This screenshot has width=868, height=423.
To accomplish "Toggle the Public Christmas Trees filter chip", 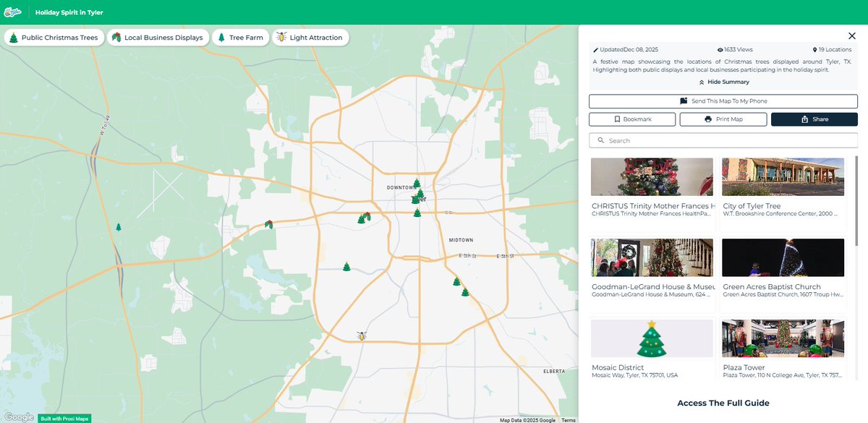I will tap(54, 38).
